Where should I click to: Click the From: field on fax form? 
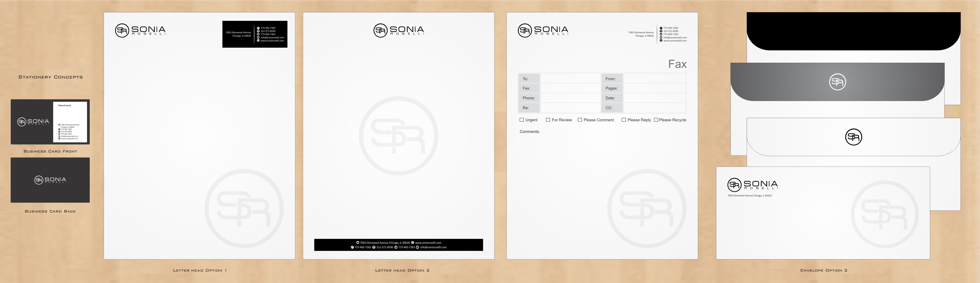(654, 79)
